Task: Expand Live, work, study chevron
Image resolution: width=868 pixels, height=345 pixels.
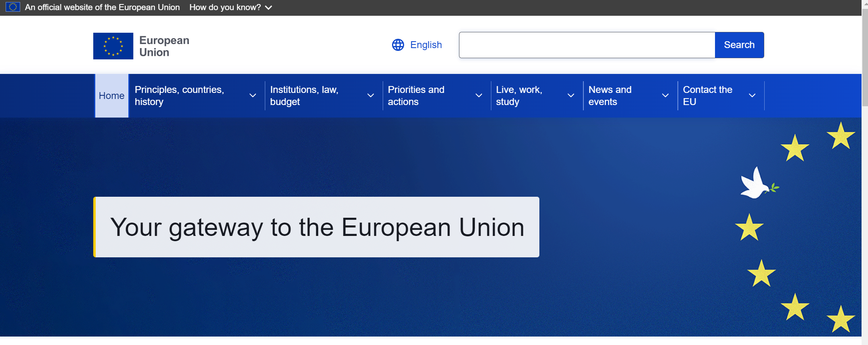Action: click(x=571, y=96)
